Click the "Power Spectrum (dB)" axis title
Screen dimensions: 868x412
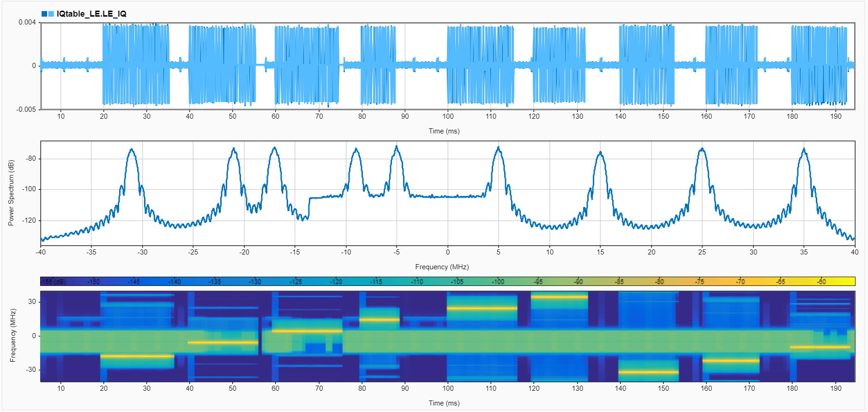[12, 193]
